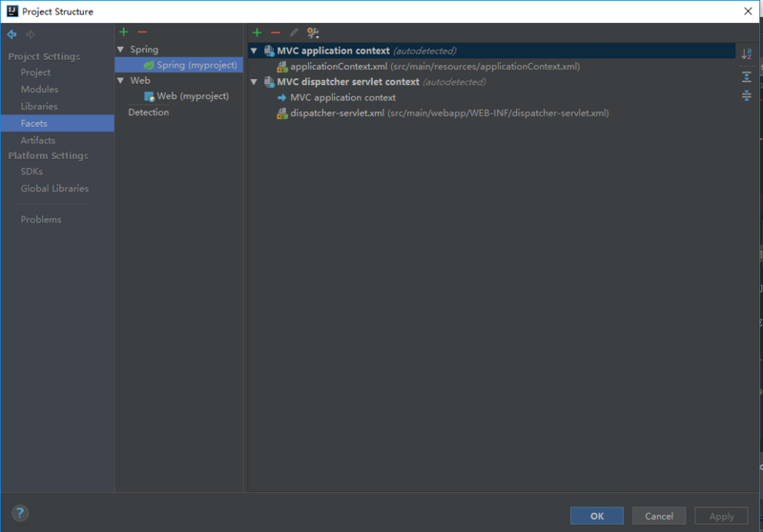Select Spring (myproject) facet
The image size is (763, 532).
[179, 65]
